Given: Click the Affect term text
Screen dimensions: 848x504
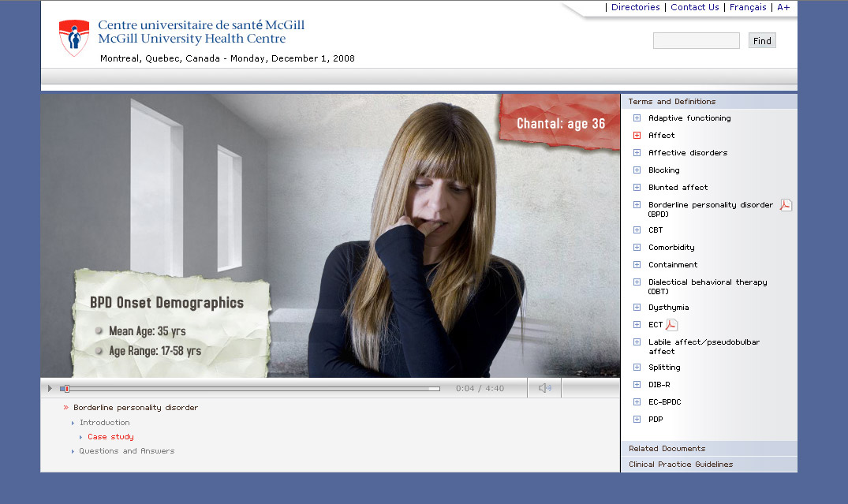Looking at the screenshot, I should click(661, 135).
